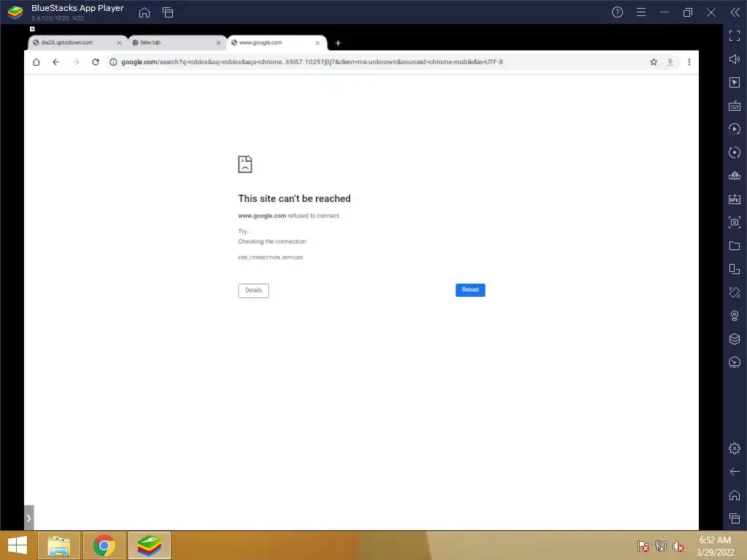Click the muted volume tray icon
Viewport: 747px width, 560px height.
[x=678, y=545]
